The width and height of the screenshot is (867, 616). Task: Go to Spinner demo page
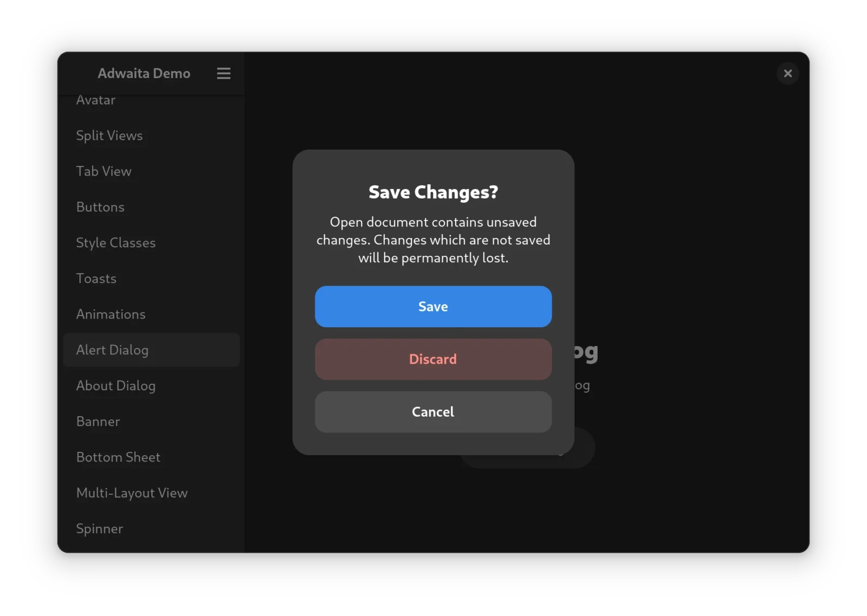(100, 529)
